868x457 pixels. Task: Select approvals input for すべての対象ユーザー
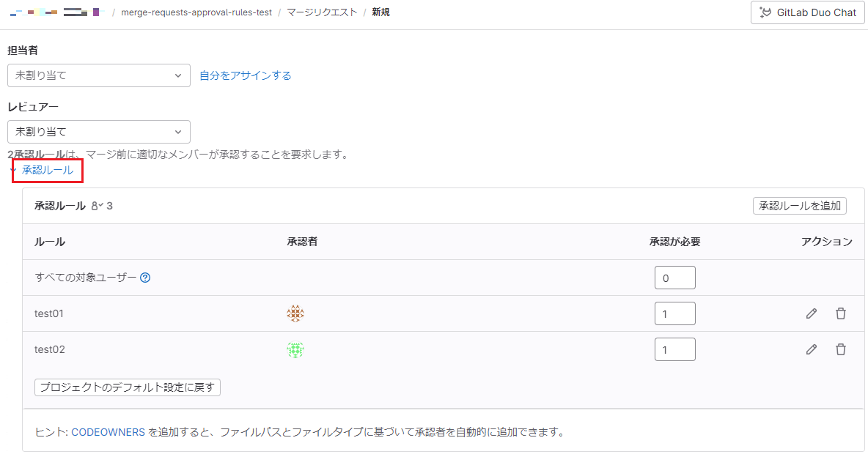coord(674,278)
